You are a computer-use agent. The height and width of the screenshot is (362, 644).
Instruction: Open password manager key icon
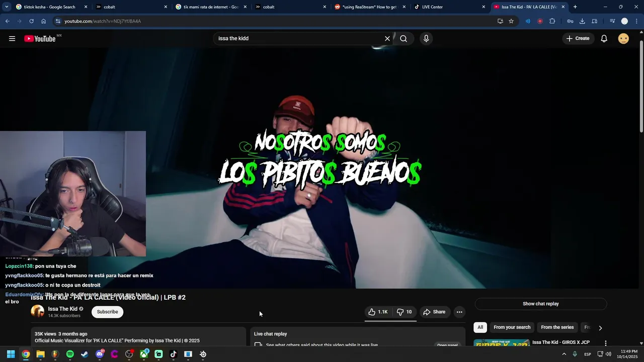570,21
